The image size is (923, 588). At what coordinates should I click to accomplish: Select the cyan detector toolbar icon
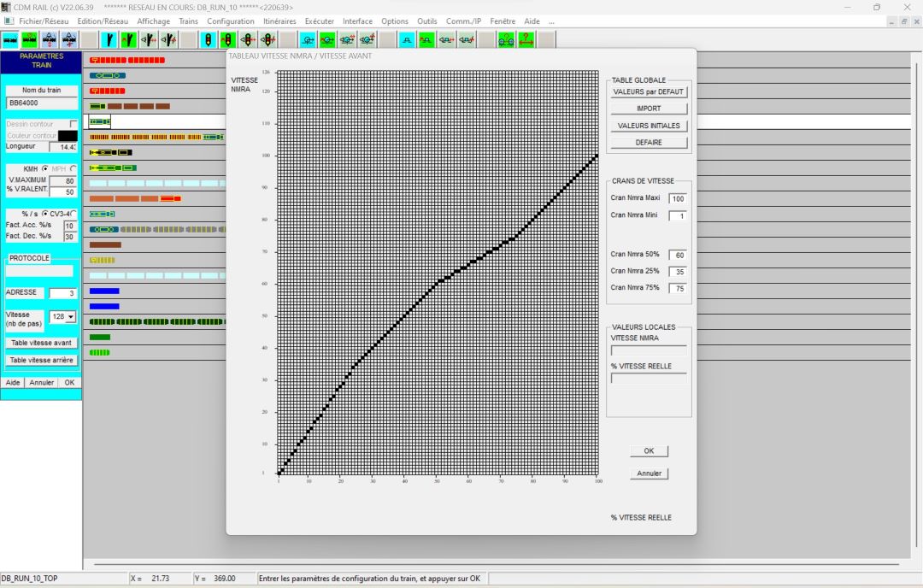click(x=308, y=39)
